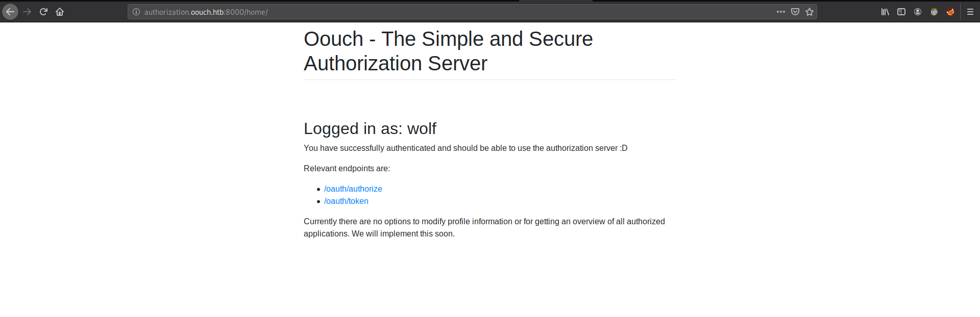Click the forward navigation arrow
This screenshot has height=317, width=980.
tap(27, 12)
